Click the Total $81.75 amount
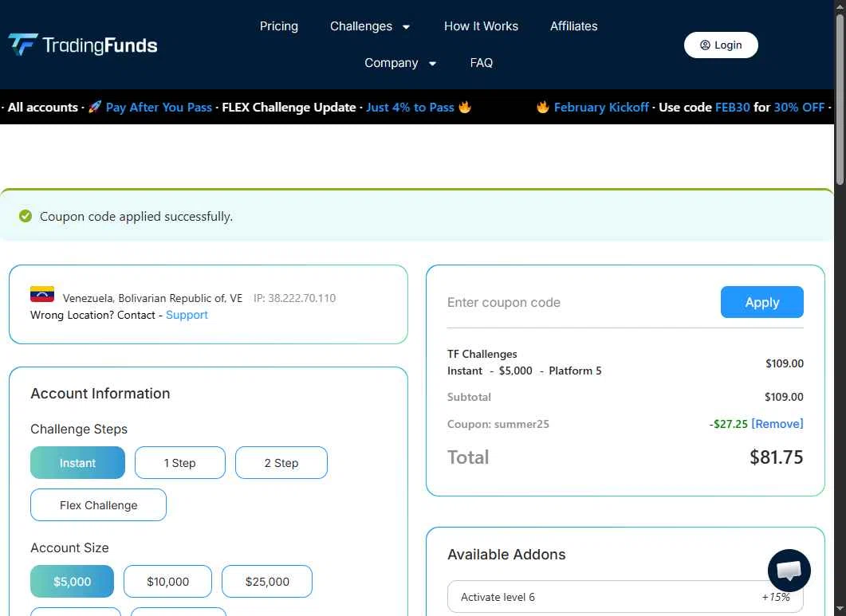 point(777,457)
